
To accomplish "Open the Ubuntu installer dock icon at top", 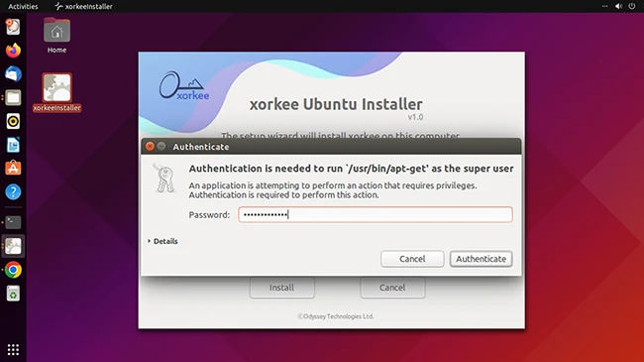I will 13,27.
